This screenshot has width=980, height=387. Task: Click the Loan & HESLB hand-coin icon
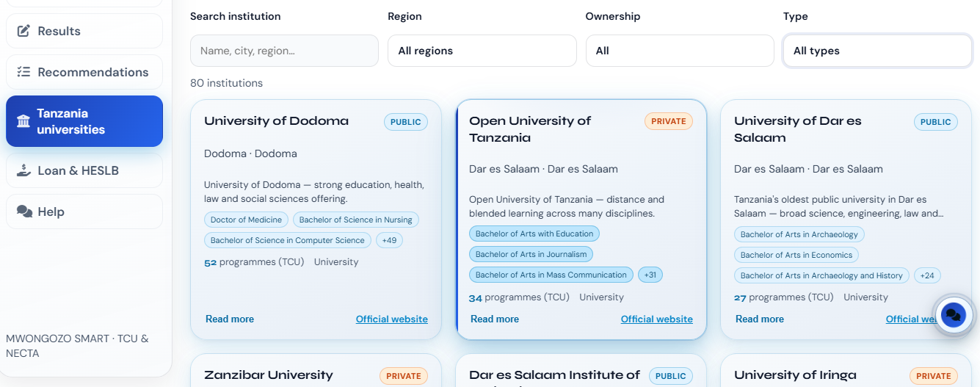point(23,170)
